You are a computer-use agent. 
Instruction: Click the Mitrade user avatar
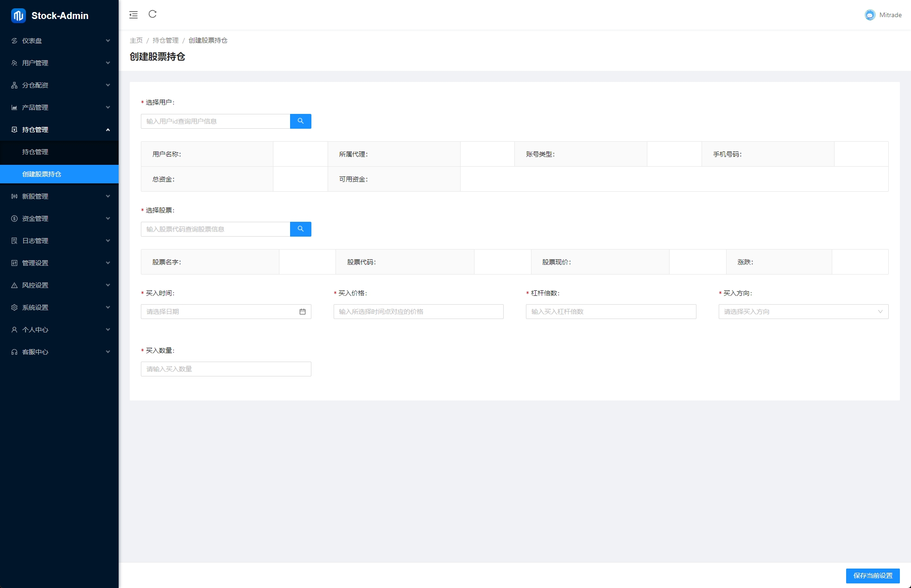coord(870,15)
